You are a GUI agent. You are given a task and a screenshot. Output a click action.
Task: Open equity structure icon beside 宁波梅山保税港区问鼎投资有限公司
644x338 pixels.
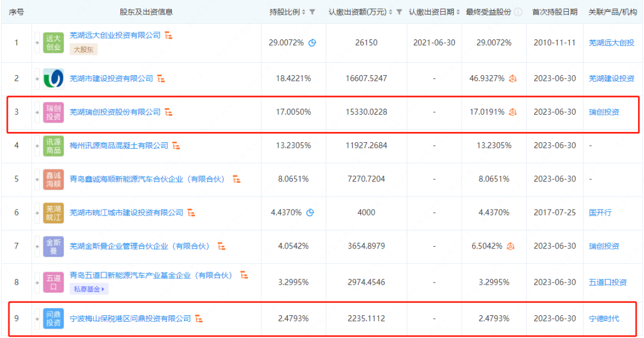(x=199, y=319)
